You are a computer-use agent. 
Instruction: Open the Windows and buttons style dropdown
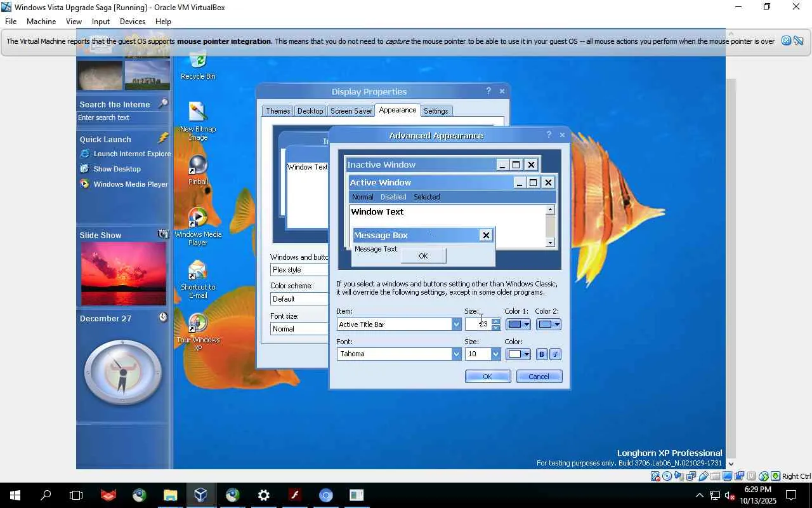tap(299, 270)
